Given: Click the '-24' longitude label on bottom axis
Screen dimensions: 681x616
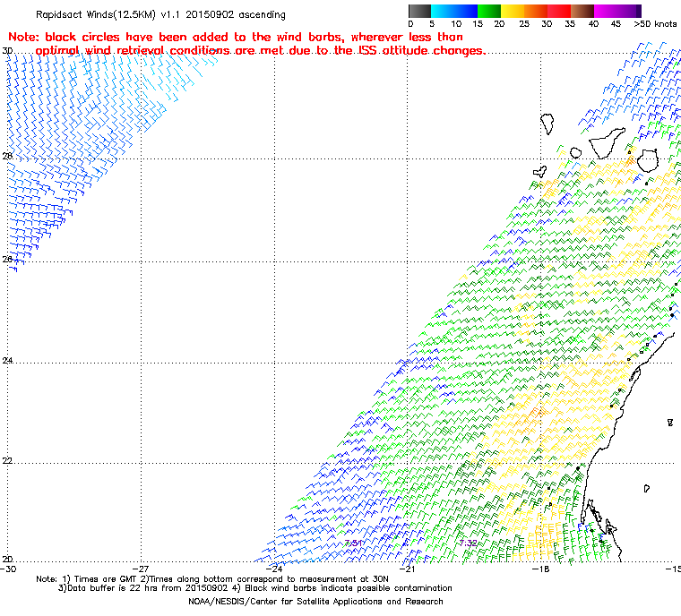Looking at the screenshot, I should pyautogui.click(x=273, y=569).
